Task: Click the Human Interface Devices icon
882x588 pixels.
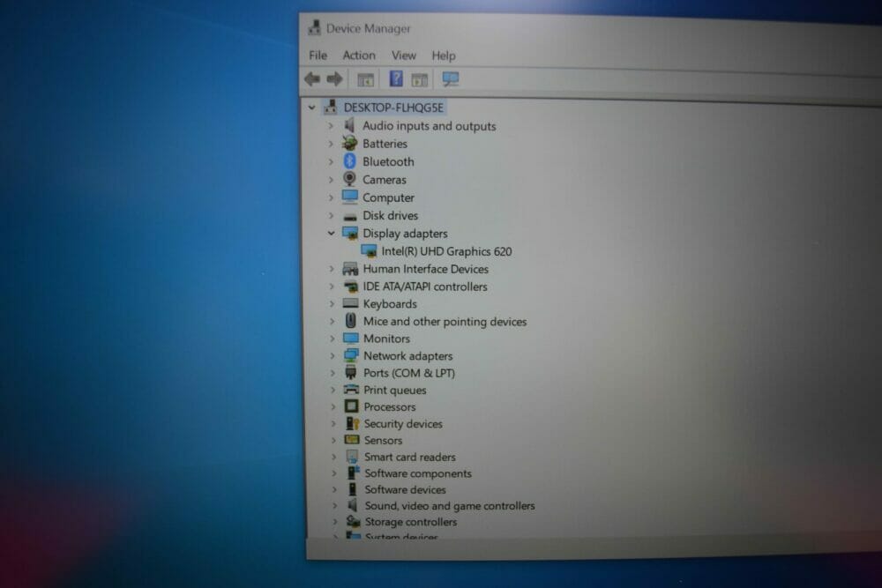Action: [x=350, y=269]
